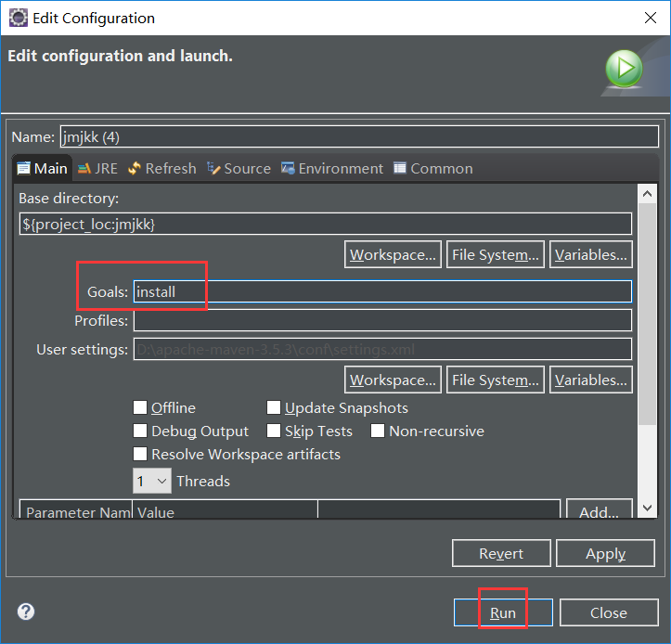The image size is (671, 644).
Task: Open the Common tab
Action: (433, 169)
